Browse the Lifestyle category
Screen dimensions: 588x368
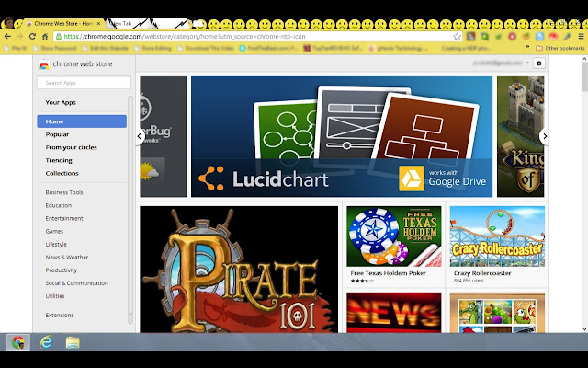coord(56,244)
